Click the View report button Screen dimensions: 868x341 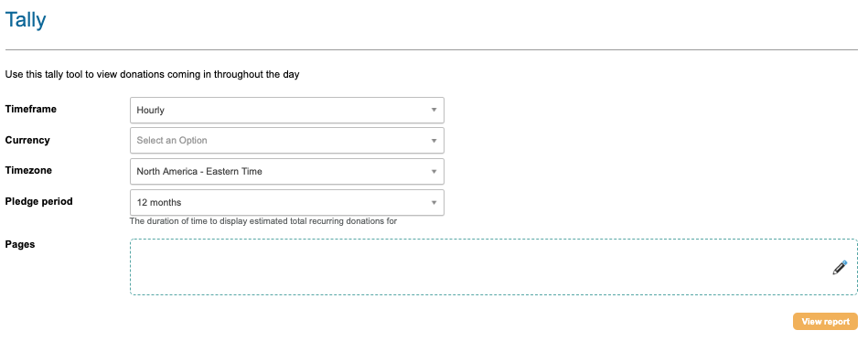click(x=825, y=322)
